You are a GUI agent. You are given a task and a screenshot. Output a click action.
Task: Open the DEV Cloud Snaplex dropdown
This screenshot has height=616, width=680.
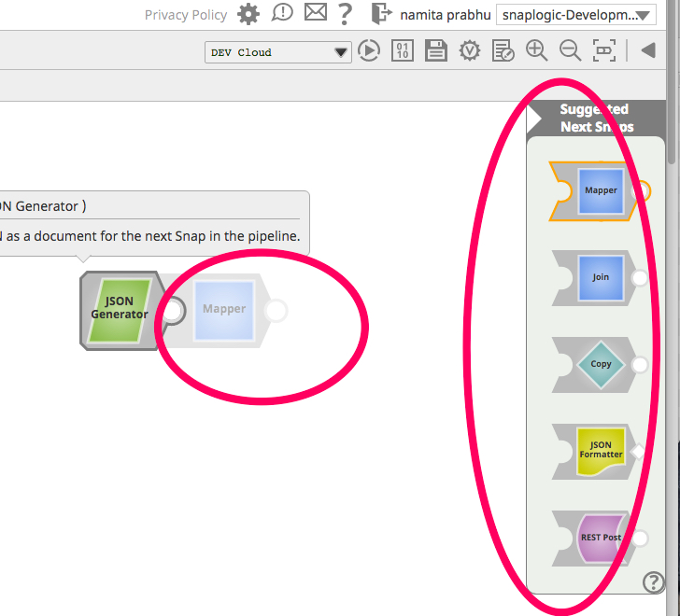click(x=278, y=52)
